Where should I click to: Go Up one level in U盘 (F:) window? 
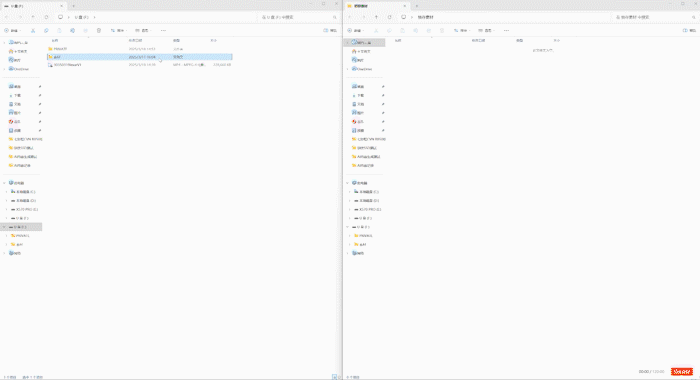(33, 17)
